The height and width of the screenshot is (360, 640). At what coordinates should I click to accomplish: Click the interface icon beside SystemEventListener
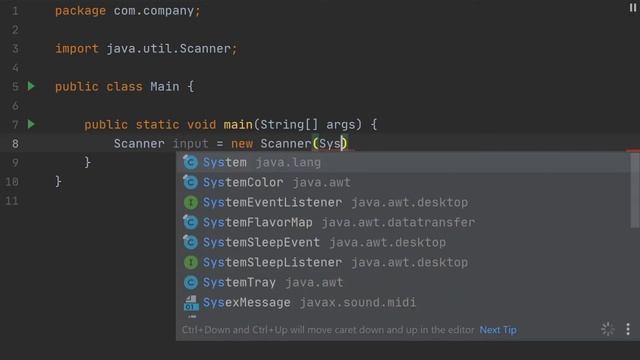[191, 202]
